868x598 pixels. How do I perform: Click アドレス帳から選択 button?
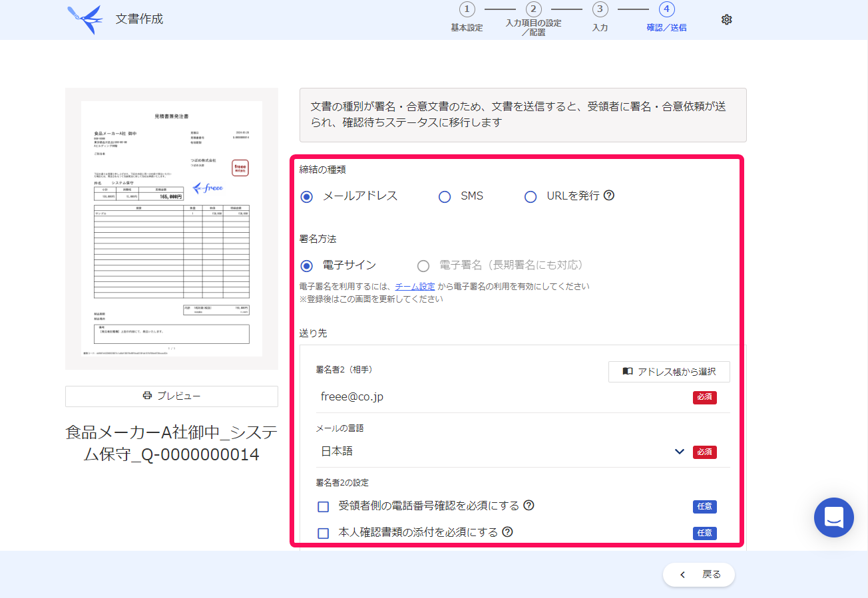click(669, 372)
